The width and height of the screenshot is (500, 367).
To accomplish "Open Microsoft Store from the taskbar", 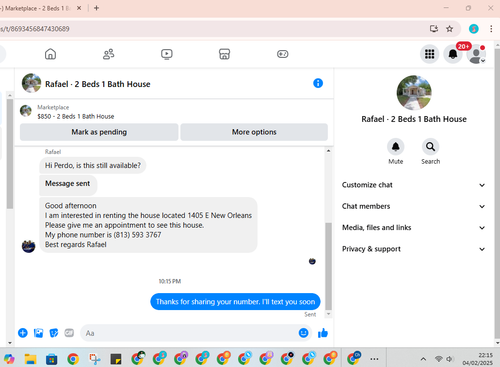I will point(52,359).
